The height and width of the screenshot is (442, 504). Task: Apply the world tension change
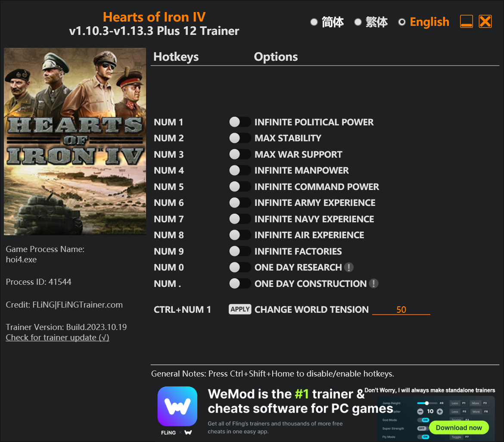[x=240, y=309]
